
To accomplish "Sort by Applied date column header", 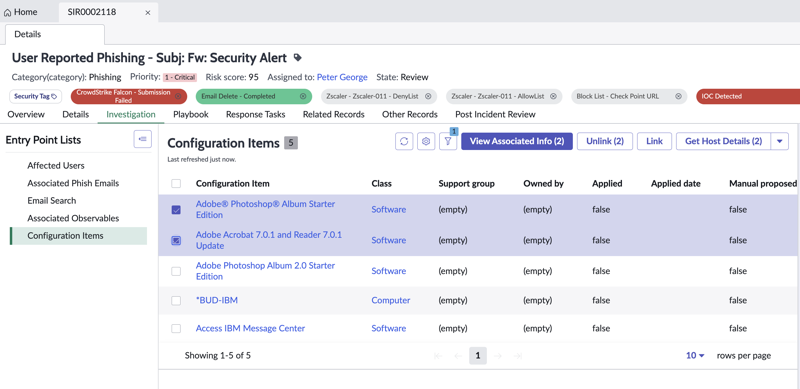I will (676, 183).
